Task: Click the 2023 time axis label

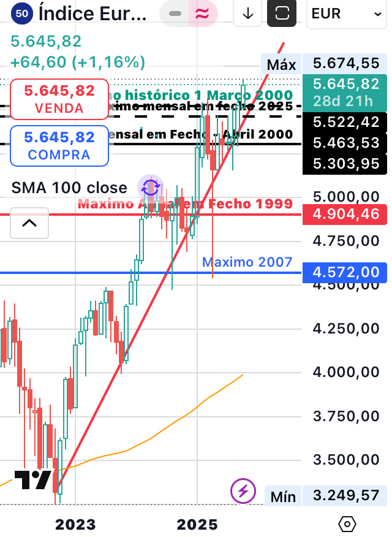Action: click(75, 525)
